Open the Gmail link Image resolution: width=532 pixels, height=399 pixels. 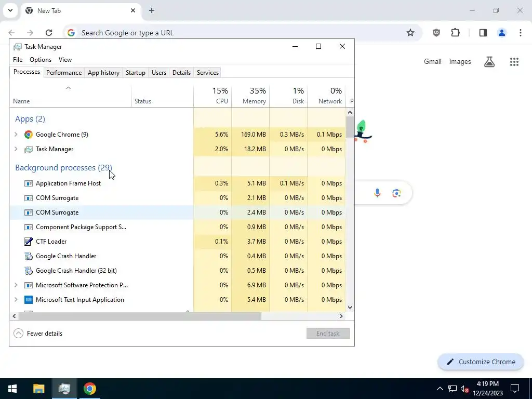(433, 62)
